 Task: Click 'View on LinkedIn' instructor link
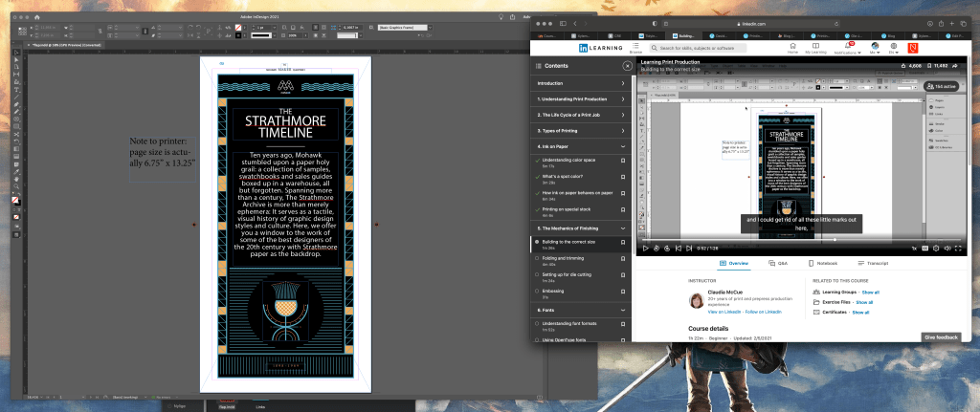(728, 312)
